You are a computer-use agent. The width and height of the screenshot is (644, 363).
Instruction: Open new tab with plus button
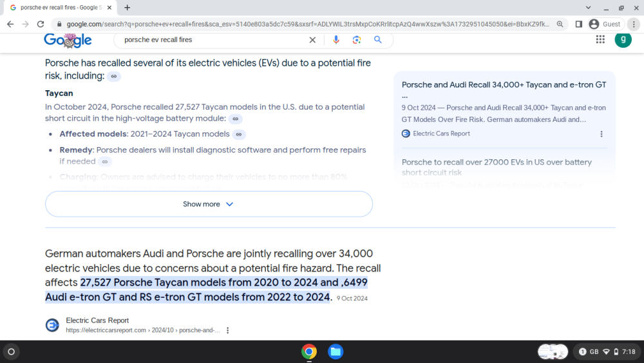(x=128, y=7)
